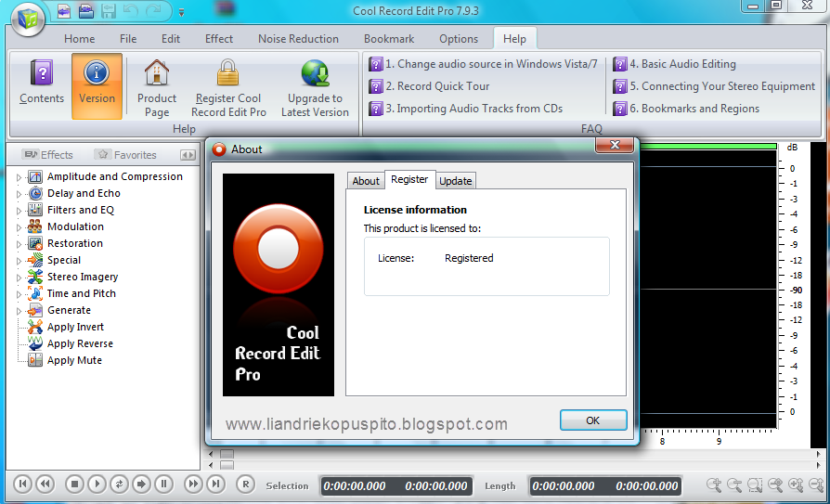The width and height of the screenshot is (830, 504).
Task: Click the Undo arrow in quick access toolbar
Action: click(130, 11)
